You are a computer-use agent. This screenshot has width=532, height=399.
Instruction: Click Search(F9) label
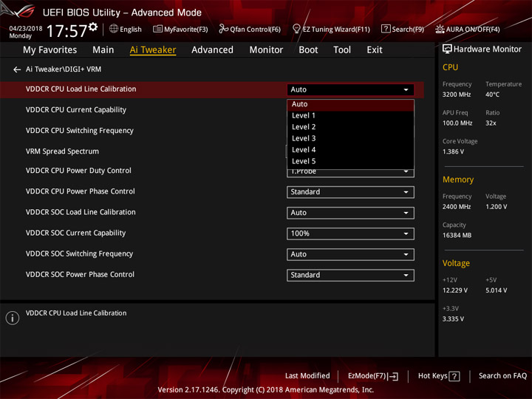[x=408, y=30]
